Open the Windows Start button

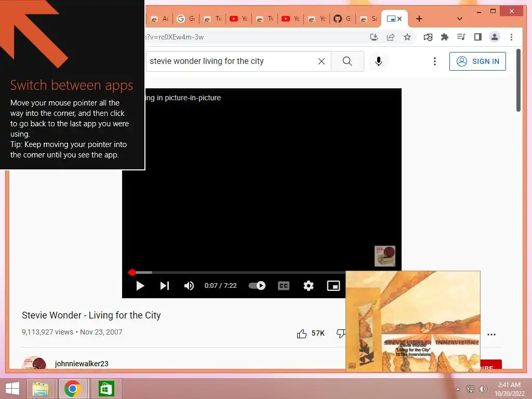click(12, 389)
